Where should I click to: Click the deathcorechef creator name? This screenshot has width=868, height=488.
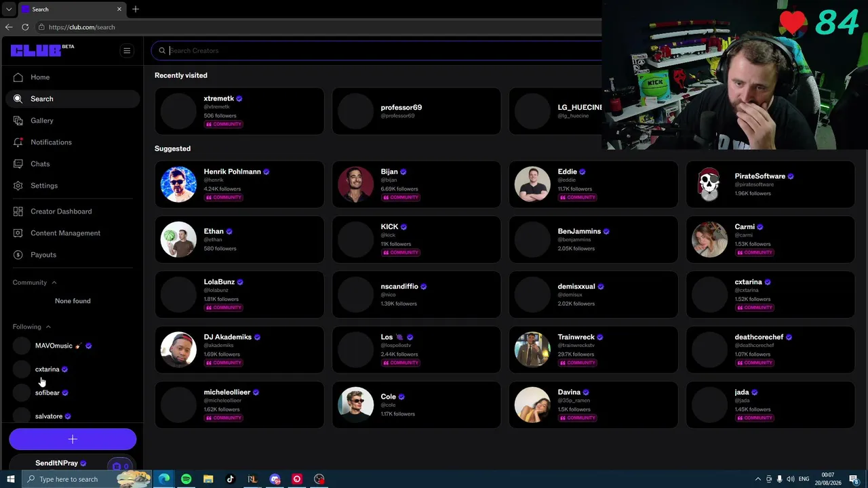pyautogui.click(x=759, y=337)
